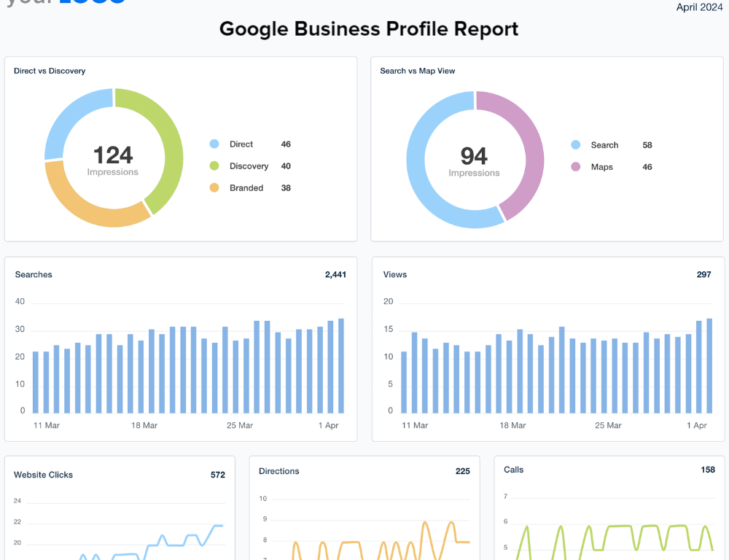This screenshot has width=729, height=560.
Task: Click the blue Search legend dot
Action: point(576,145)
